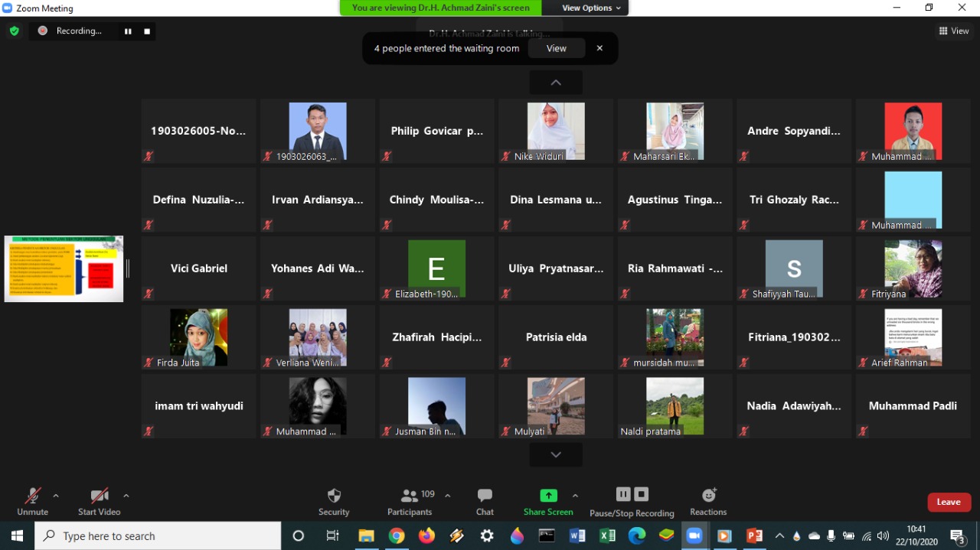980x550 pixels.
Task: Click the red Leave button
Action: click(949, 502)
